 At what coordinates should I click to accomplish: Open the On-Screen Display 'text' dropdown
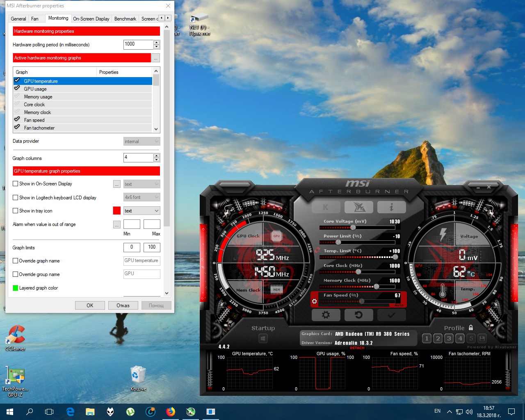142,184
